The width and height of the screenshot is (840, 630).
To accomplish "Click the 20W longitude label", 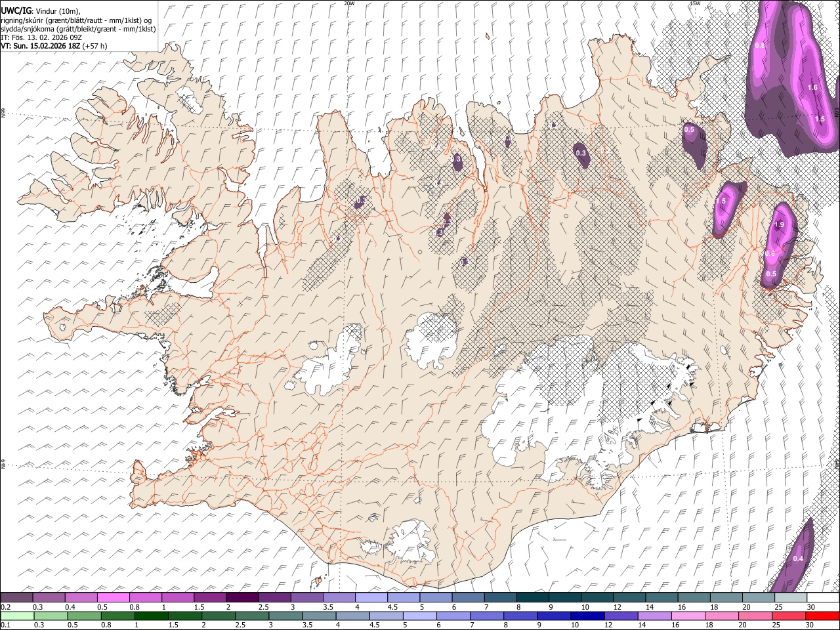I will click(x=349, y=3).
